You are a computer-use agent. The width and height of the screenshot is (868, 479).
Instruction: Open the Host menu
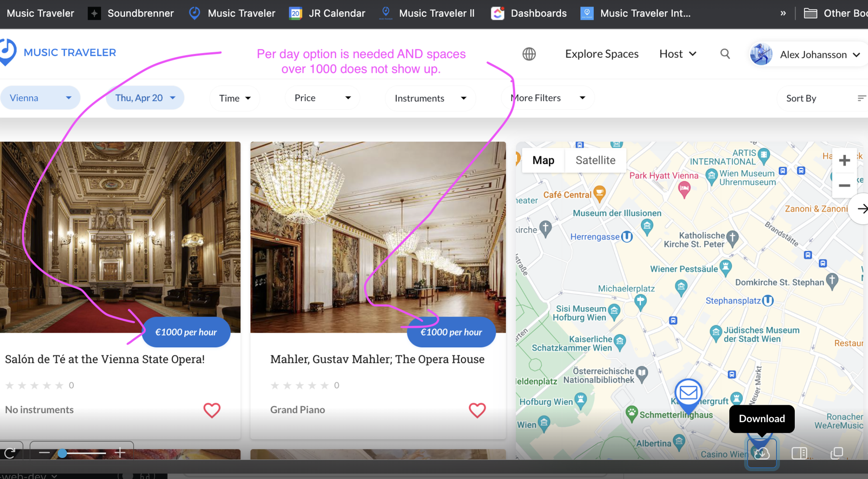point(677,54)
